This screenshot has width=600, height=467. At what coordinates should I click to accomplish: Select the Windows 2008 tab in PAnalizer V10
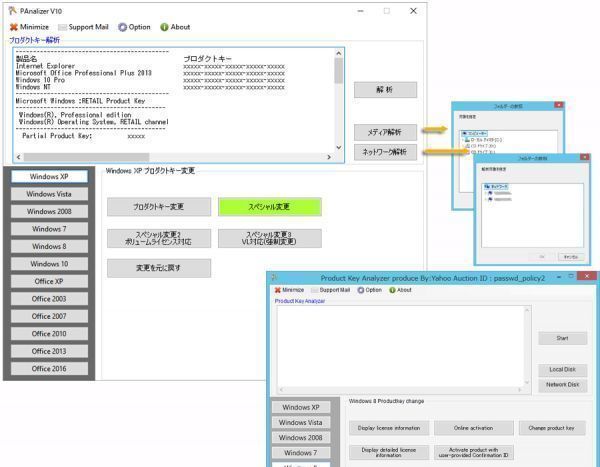pyautogui.click(x=49, y=211)
